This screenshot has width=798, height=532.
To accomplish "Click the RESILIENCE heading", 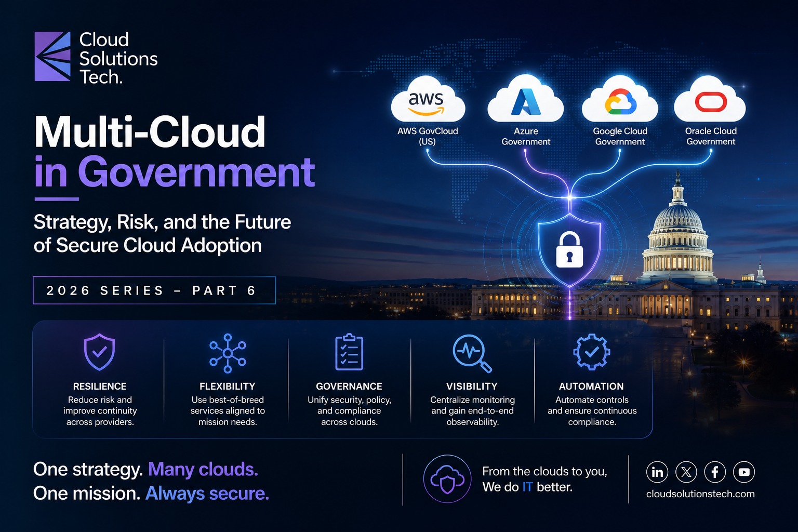I will coord(100,387).
